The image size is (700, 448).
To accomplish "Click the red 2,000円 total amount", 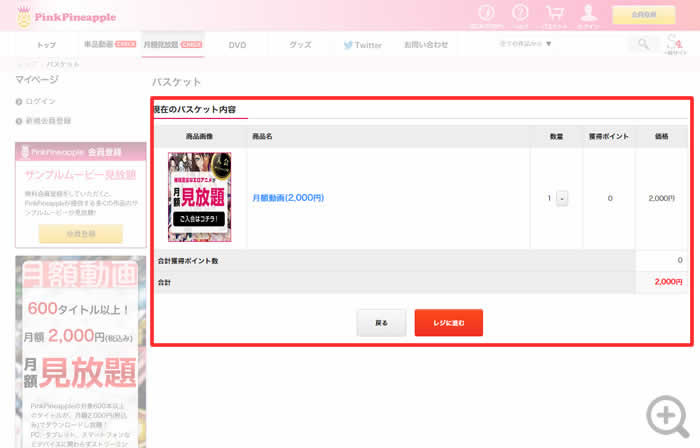I will point(668,282).
